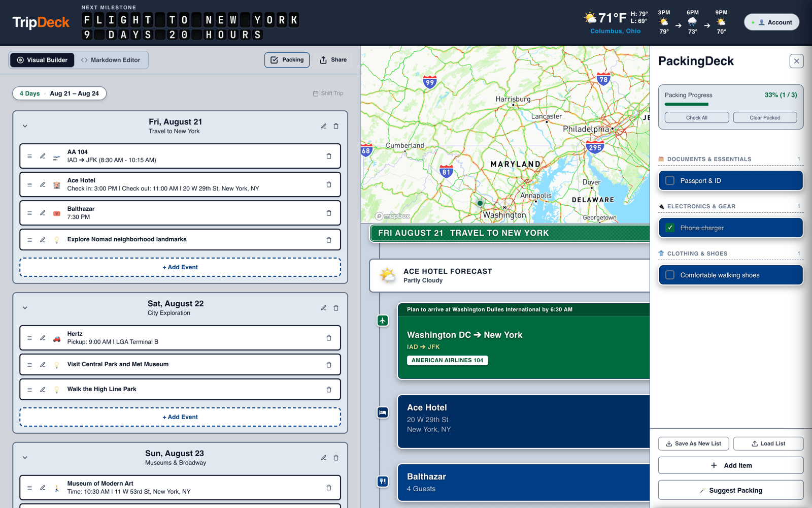Collapse the Sat, August 22 day
This screenshot has width=812, height=508.
tap(25, 308)
